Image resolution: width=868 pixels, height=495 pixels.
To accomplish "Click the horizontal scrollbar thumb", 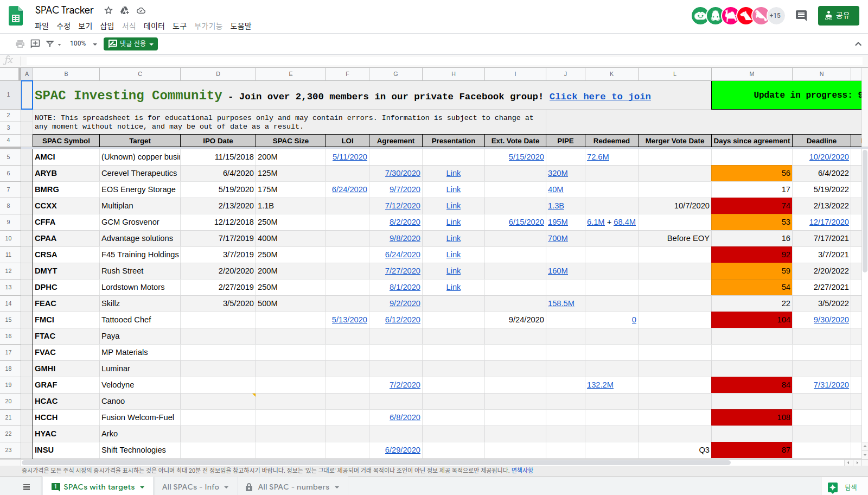I will coord(375,463).
